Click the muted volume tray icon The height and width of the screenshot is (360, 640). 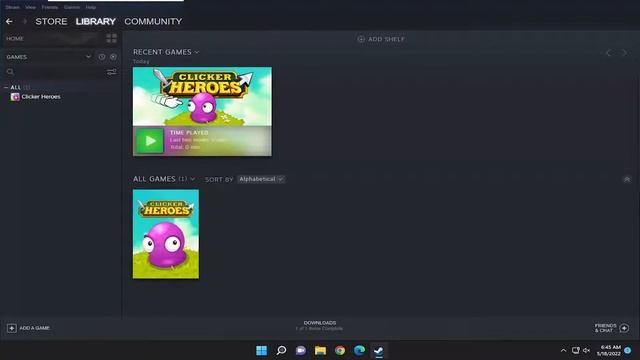point(586,350)
